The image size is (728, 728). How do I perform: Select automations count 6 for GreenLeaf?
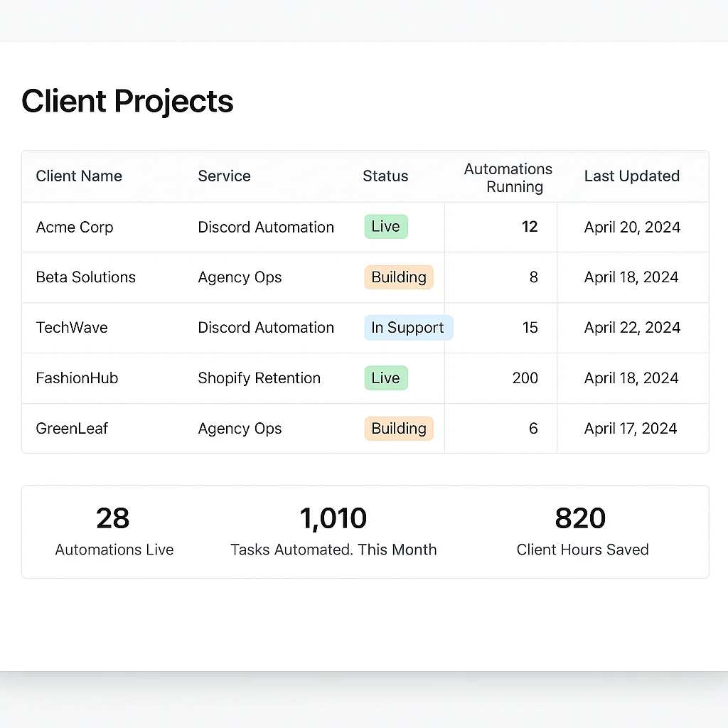click(533, 428)
